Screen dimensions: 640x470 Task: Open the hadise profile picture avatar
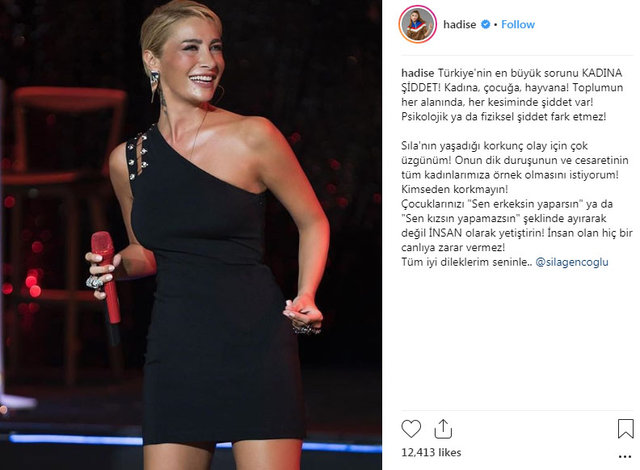pyautogui.click(x=418, y=24)
